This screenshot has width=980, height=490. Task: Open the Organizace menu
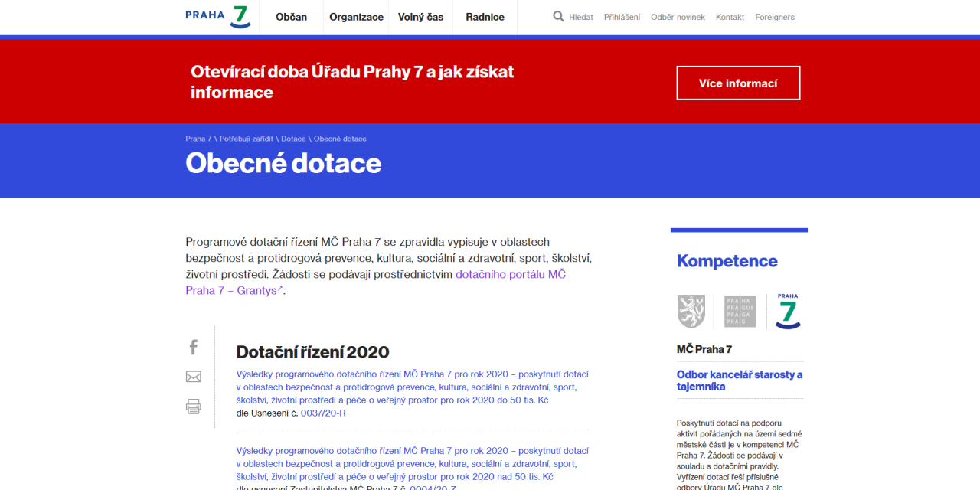click(356, 17)
